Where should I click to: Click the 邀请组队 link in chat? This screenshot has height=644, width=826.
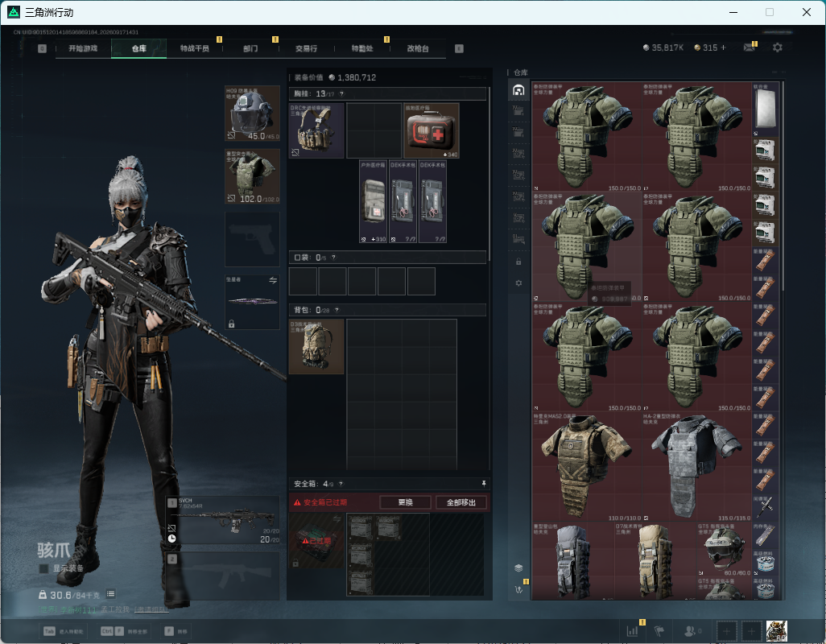click(151, 609)
